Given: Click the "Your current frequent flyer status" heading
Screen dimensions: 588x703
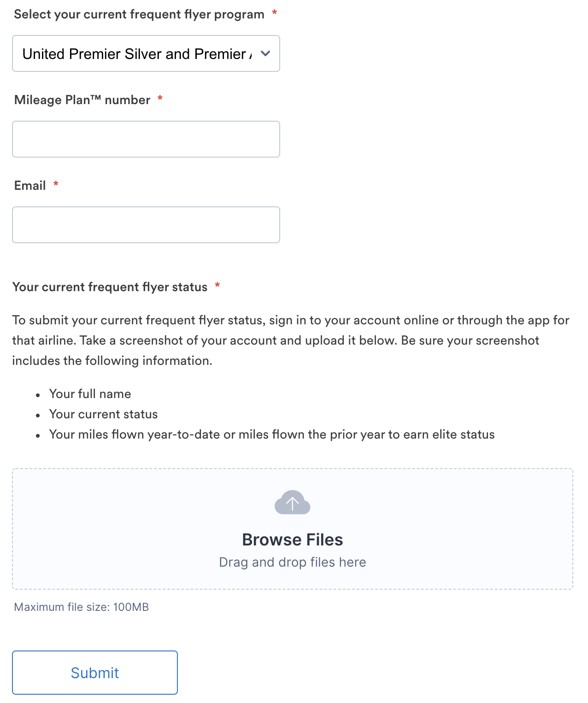Looking at the screenshot, I should tap(110, 287).
